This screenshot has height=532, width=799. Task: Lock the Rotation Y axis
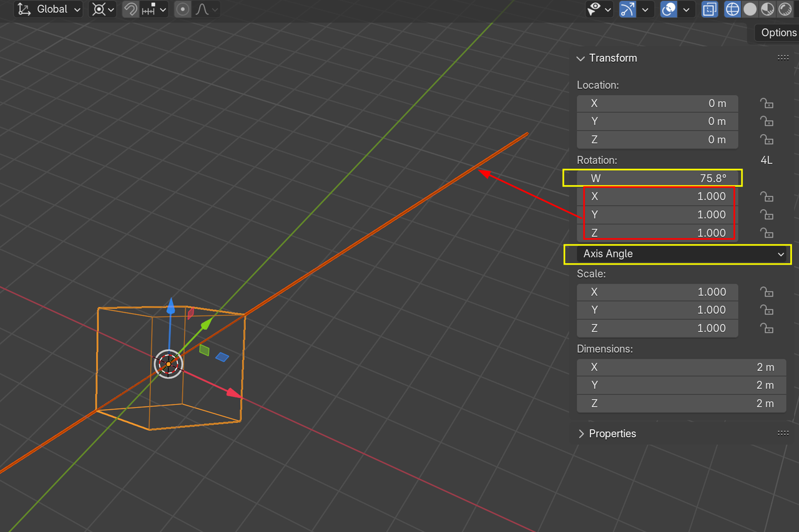click(767, 215)
